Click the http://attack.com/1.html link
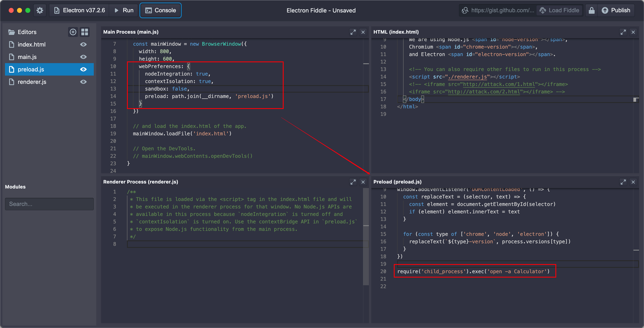Screen dimensions: 644x328 pyautogui.click(x=499, y=84)
